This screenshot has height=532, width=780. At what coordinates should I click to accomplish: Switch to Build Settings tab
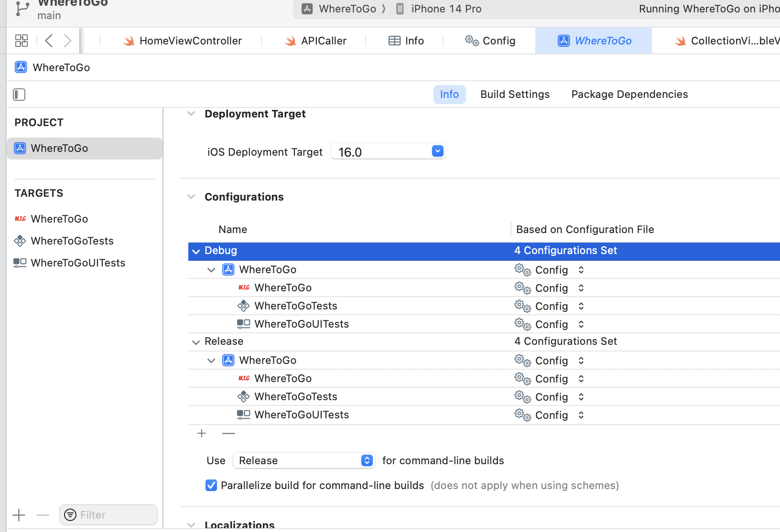pyautogui.click(x=515, y=95)
